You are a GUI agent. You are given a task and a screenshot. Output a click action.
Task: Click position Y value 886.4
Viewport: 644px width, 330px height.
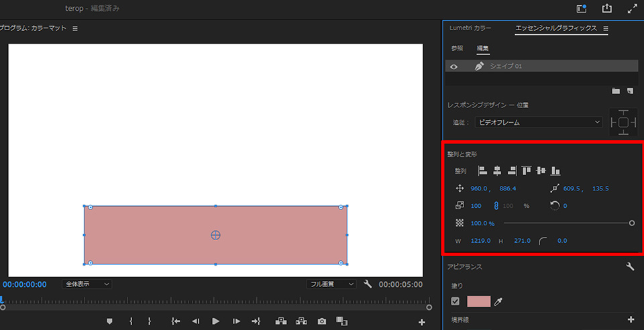(508, 188)
